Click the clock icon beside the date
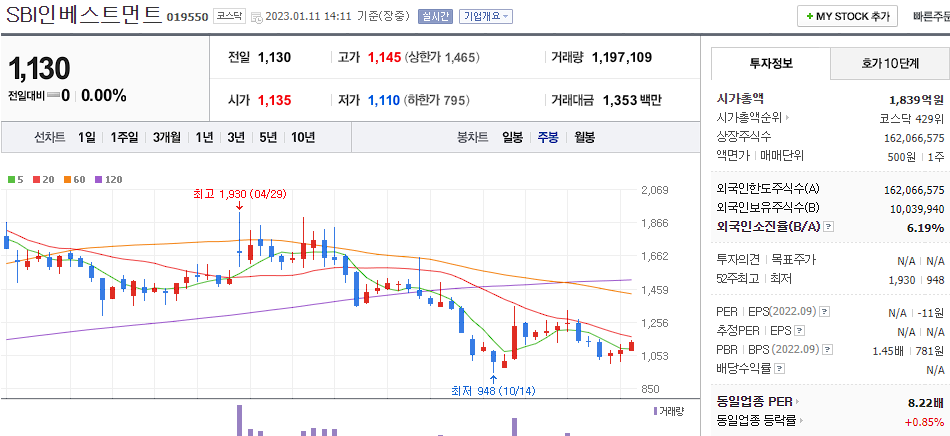The width and height of the screenshot is (950, 436). click(256, 17)
